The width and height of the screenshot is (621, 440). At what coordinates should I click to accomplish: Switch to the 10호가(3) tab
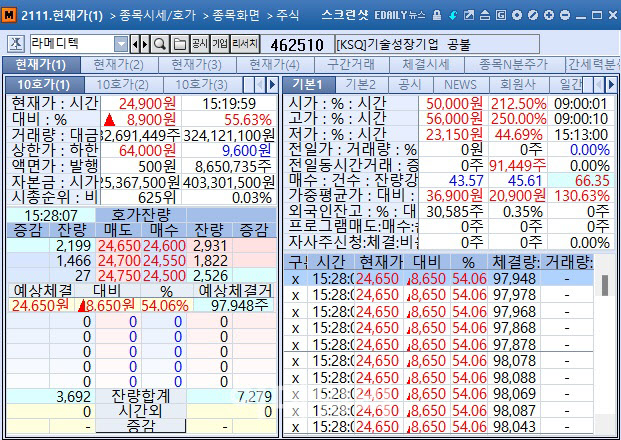coord(202,84)
